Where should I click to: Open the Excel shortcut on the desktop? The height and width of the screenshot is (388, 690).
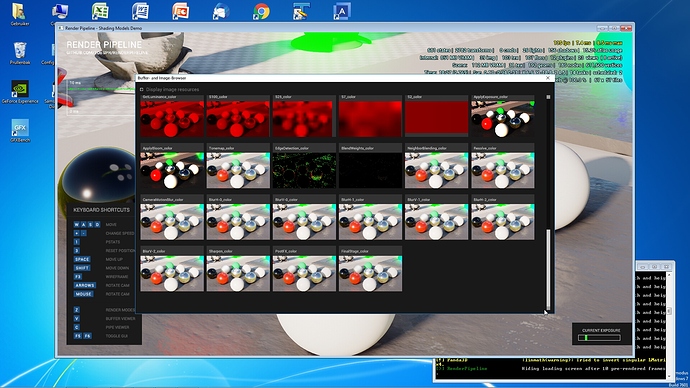[100, 11]
